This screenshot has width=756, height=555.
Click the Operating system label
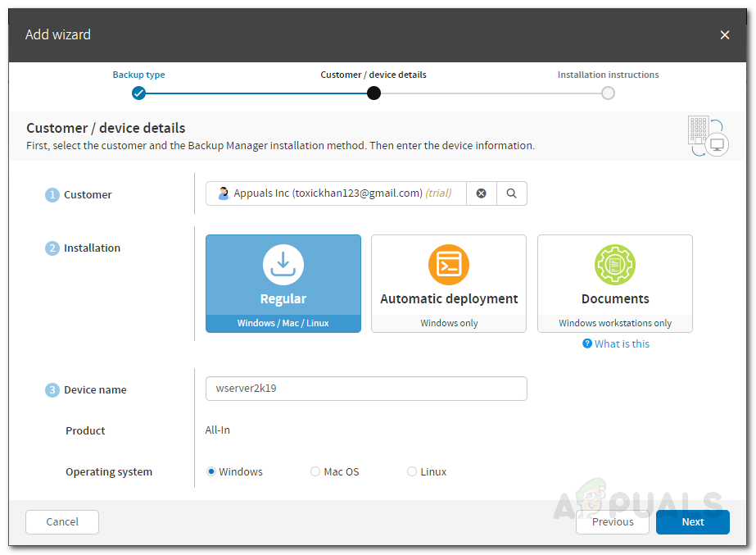tap(109, 472)
